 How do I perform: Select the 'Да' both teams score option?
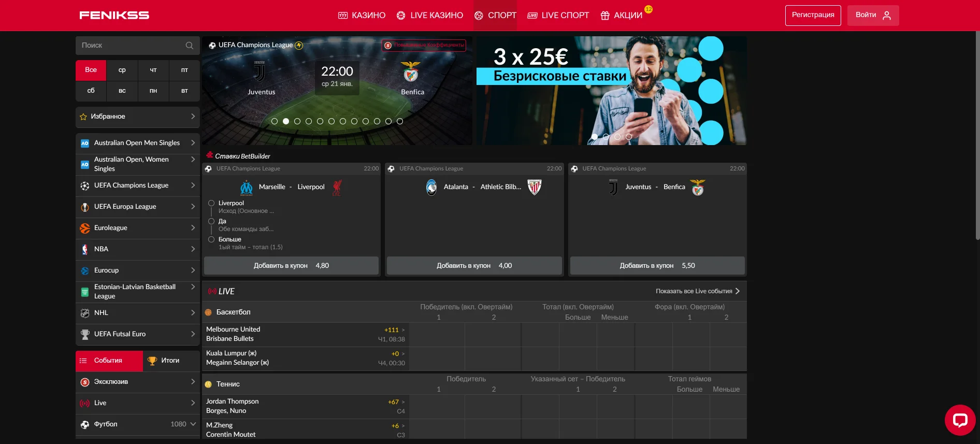point(211,221)
